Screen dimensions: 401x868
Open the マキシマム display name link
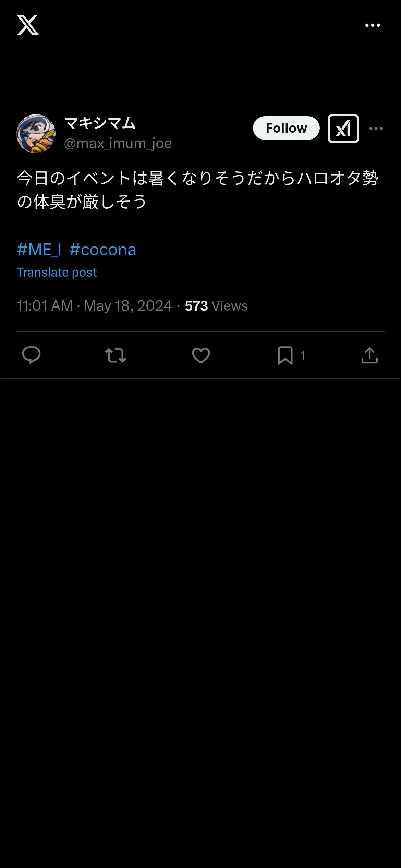[x=100, y=123]
